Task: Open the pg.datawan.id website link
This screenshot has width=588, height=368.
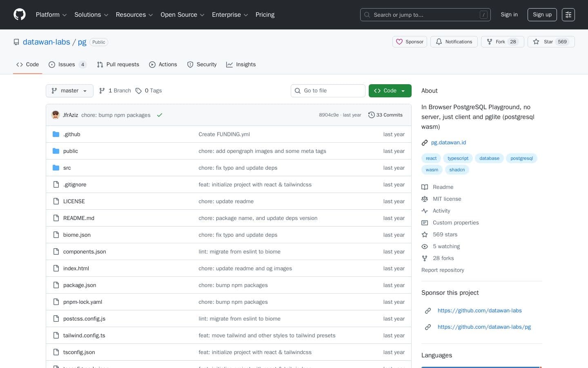Action: pyautogui.click(x=448, y=142)
